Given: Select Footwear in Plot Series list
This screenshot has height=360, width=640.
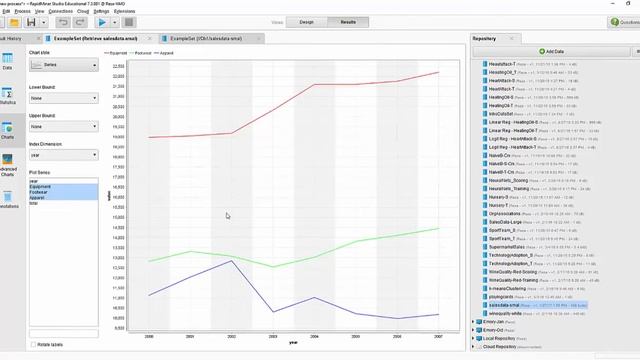Looking at the screenshot, I should pyautogui.click(x=63, y=192).
